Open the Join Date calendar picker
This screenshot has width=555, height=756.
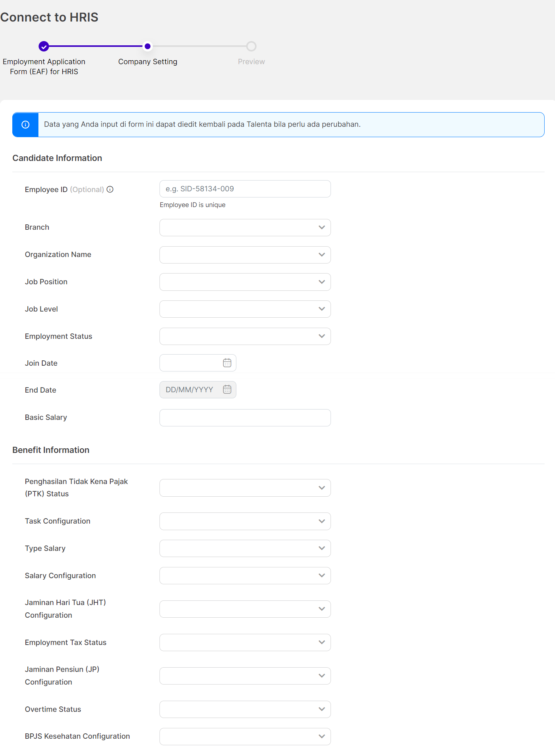point(227,363)
